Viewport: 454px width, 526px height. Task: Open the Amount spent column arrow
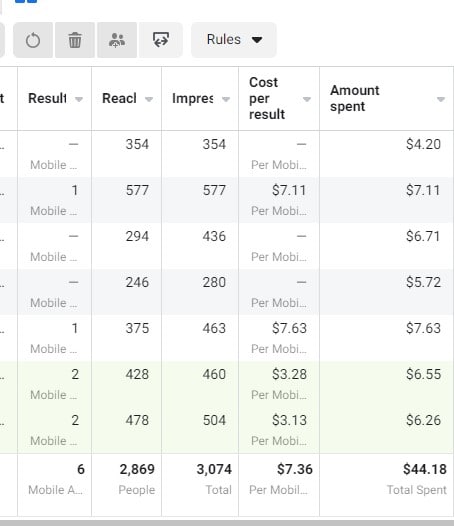[x=441, y=99]
